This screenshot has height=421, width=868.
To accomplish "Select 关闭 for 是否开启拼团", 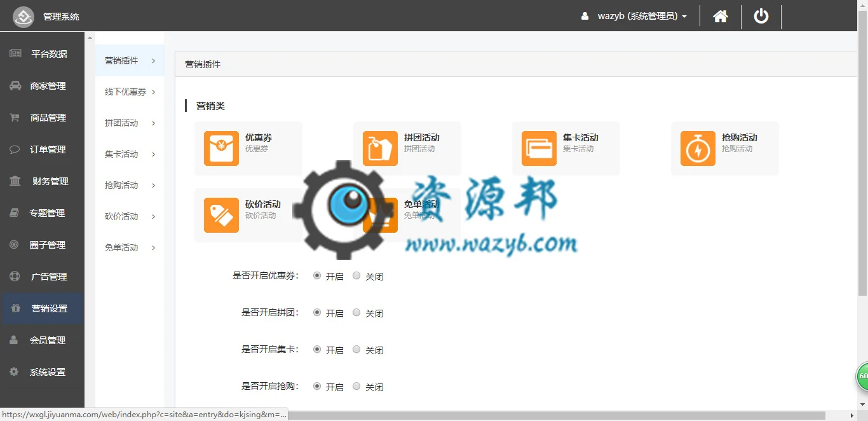I will 356,312.
